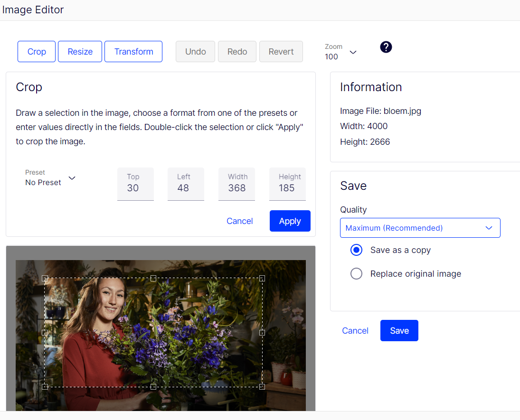Click the top-right crop selection handle

(262, 279)
